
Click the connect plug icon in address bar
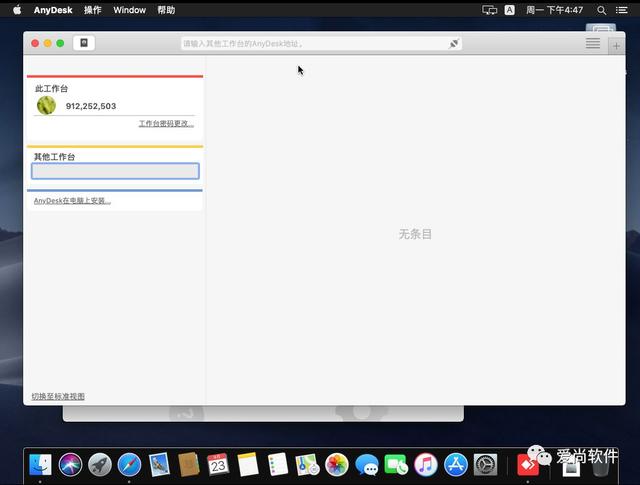(x=454, y=43)
